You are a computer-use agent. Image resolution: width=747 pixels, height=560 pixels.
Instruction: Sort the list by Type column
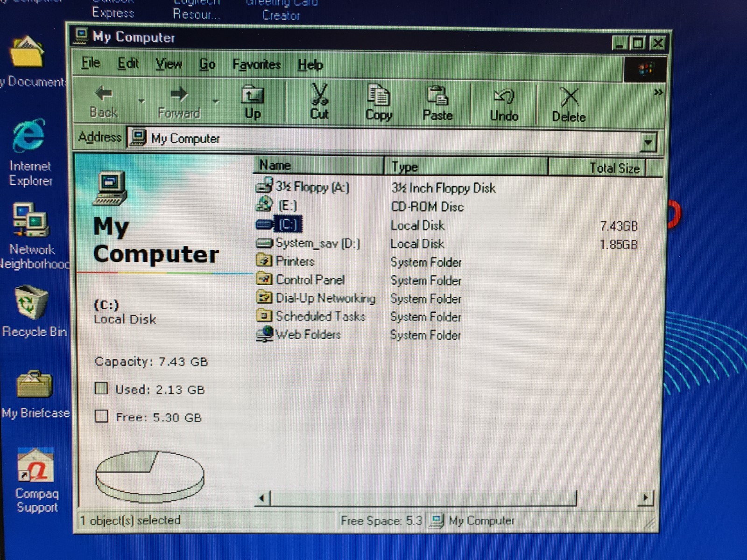coord(466,167)
